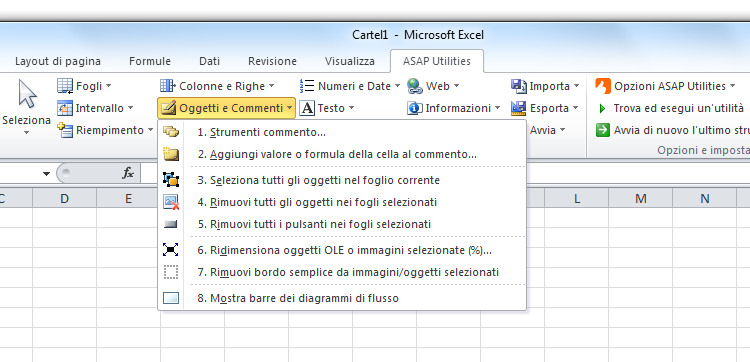Click the Seleziona arrow cursor icon

[27, 94]
